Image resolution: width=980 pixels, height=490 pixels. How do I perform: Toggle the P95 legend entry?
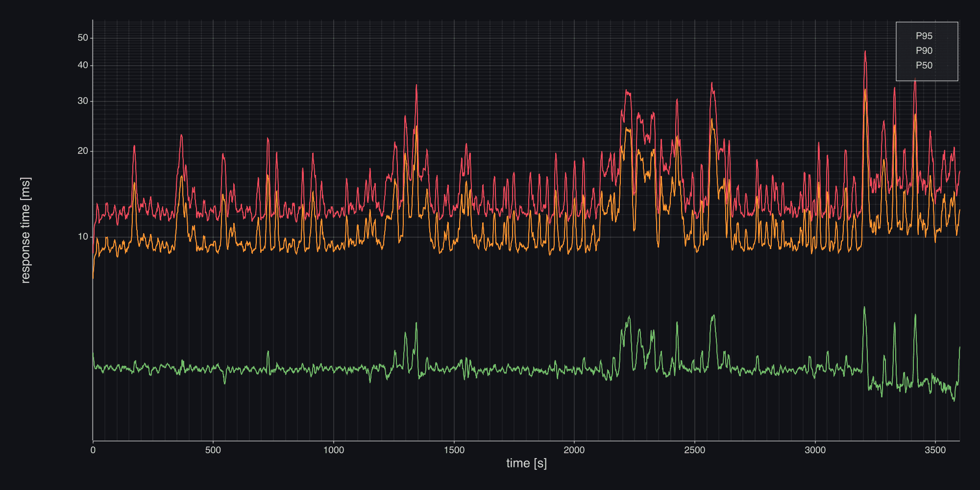(x=924, y=36)
